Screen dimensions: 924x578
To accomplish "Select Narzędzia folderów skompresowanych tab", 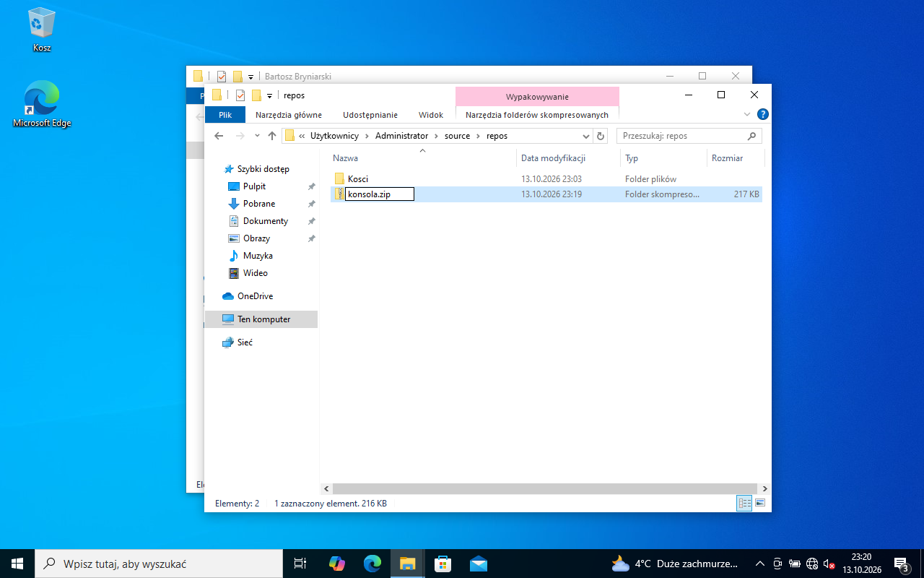I will pos(537,115).
